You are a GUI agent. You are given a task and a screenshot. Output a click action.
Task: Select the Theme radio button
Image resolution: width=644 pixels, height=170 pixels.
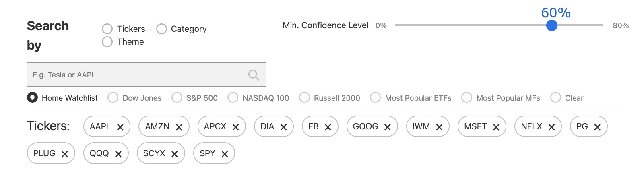click(107, 42)
